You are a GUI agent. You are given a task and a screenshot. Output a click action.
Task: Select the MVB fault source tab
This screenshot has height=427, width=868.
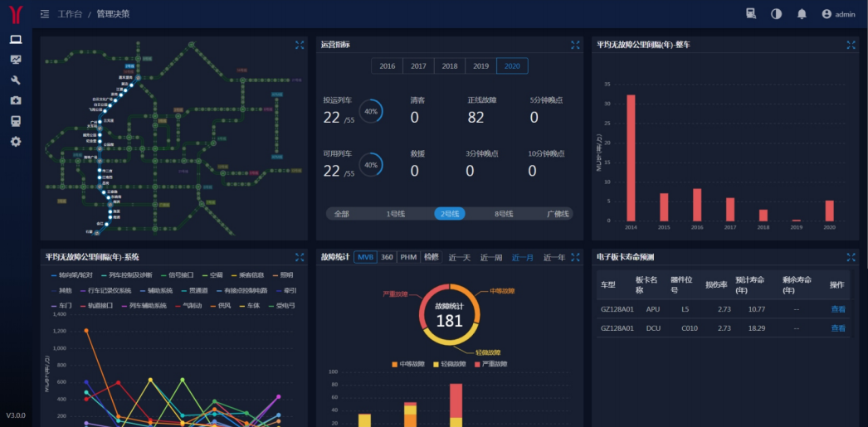pos(365,257)
